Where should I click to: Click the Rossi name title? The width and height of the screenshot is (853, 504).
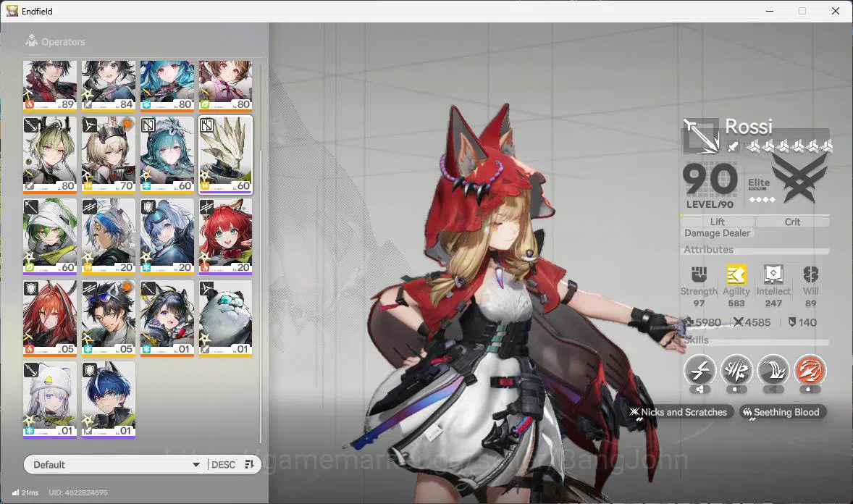749,126
